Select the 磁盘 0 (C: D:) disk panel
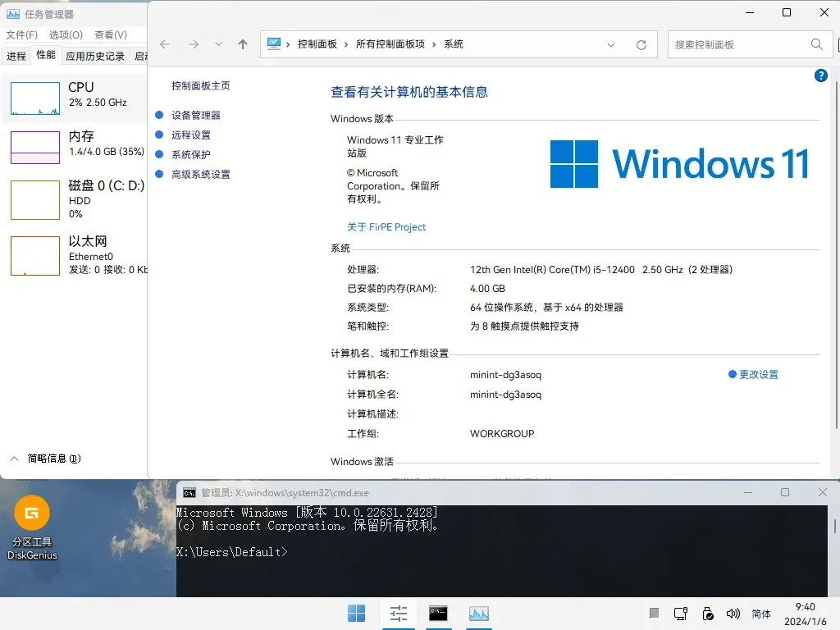This screenshot has width=840, height=630. point(74,199)
